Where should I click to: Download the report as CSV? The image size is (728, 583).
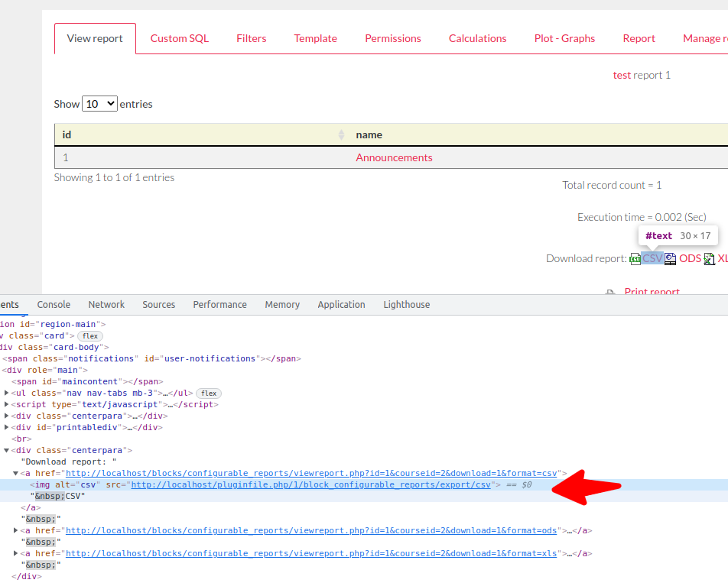[x=652, y=258]
